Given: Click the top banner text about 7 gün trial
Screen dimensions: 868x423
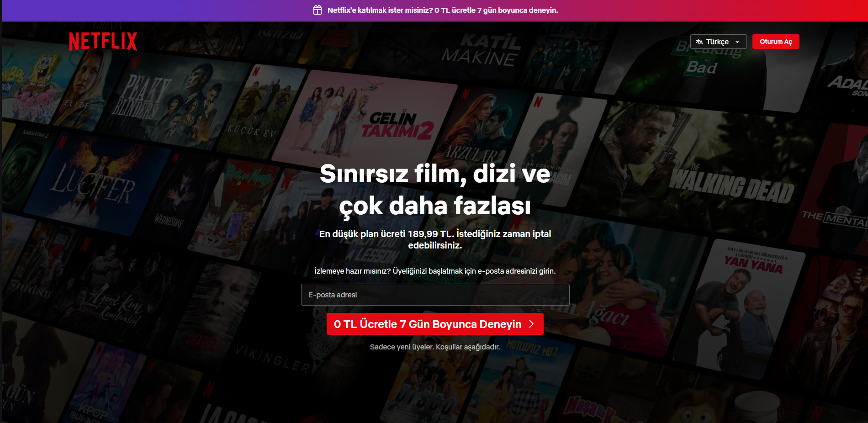Looking at the screenshot, I should click(x=443, y=10).
